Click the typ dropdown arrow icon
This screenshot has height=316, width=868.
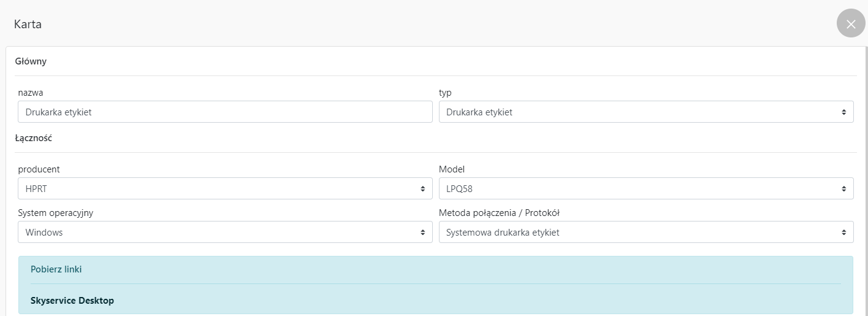[843, 112]
